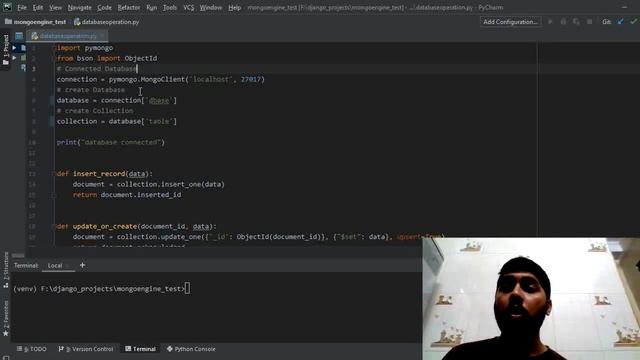
Task: Open the Version Control tool window
Action: 86,349
